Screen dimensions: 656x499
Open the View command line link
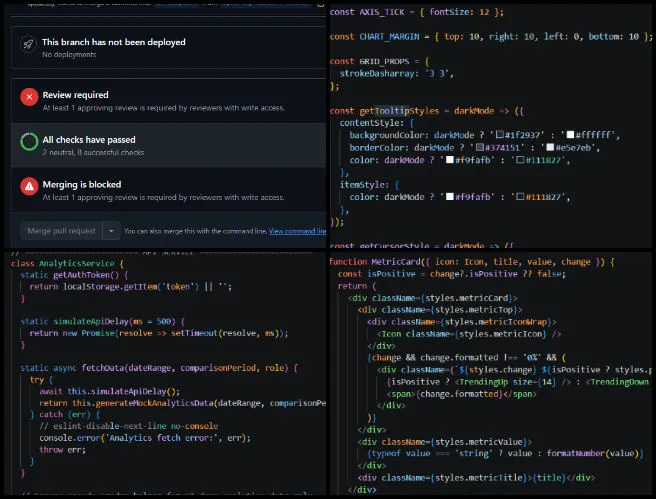click(297, 231)
